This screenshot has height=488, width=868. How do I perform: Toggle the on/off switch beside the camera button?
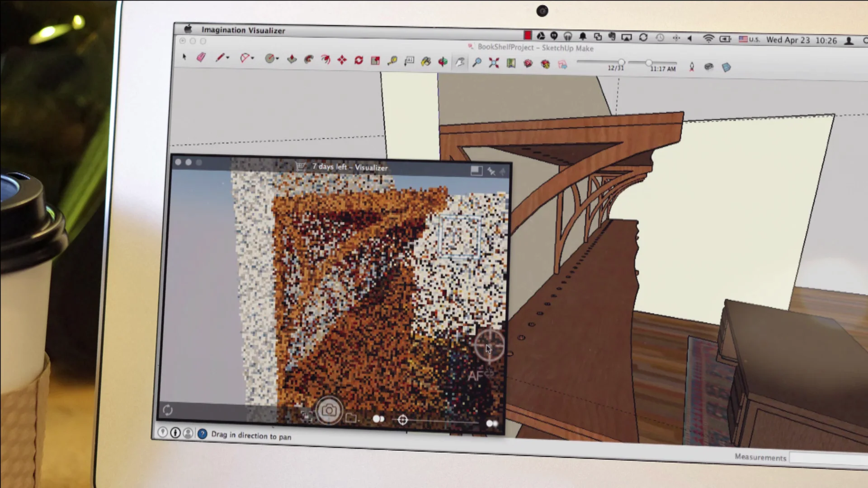378,419
